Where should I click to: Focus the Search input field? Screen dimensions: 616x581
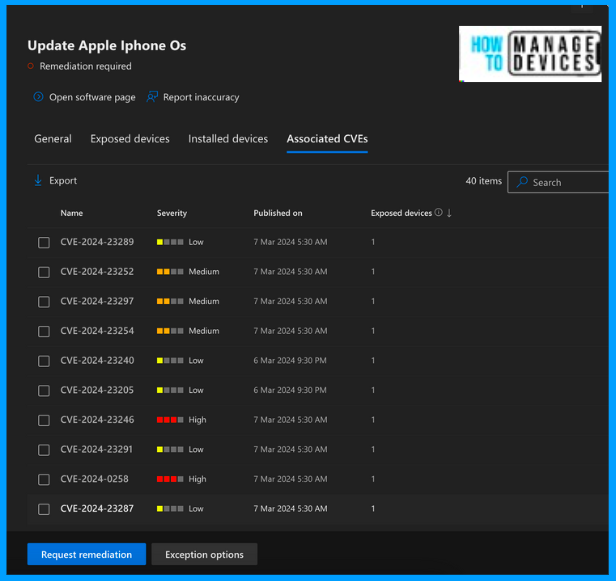point(558,182)
